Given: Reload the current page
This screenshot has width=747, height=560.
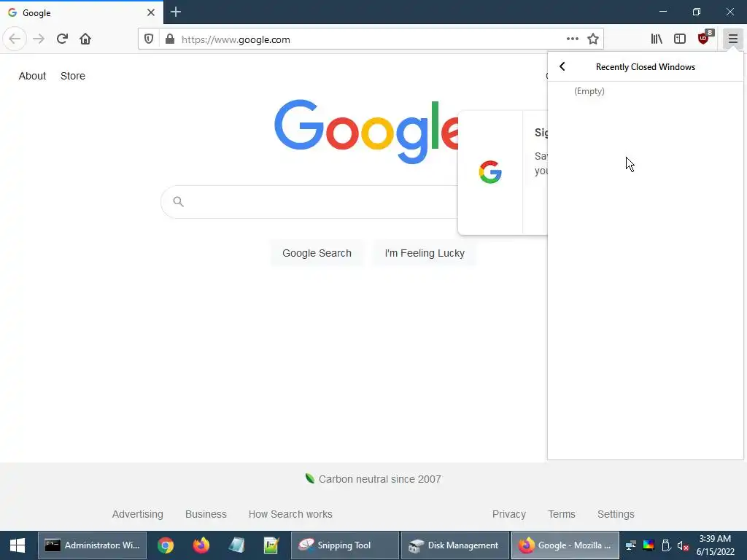Looking at the screenshot, I should click(x=62, y=39).
